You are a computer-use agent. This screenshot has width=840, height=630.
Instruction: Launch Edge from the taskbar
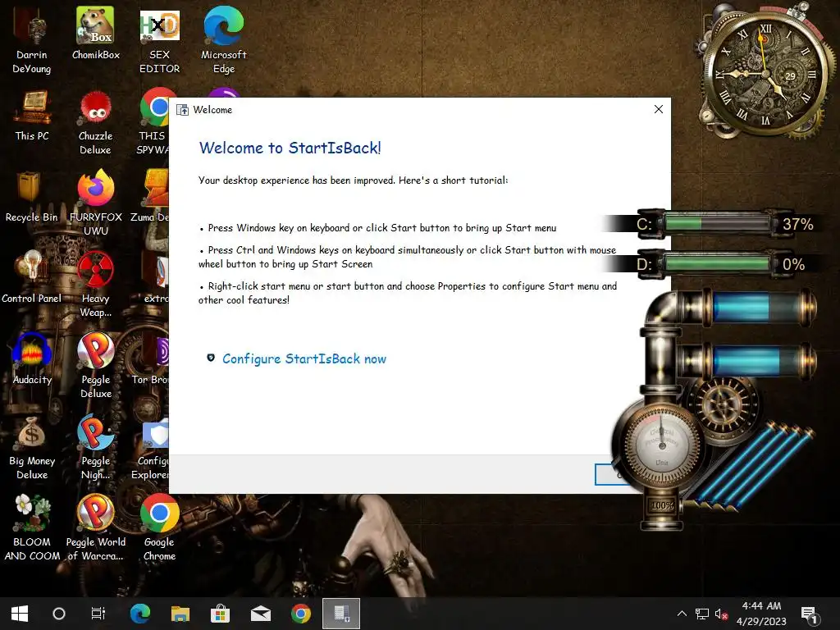[x=140, y=614]
